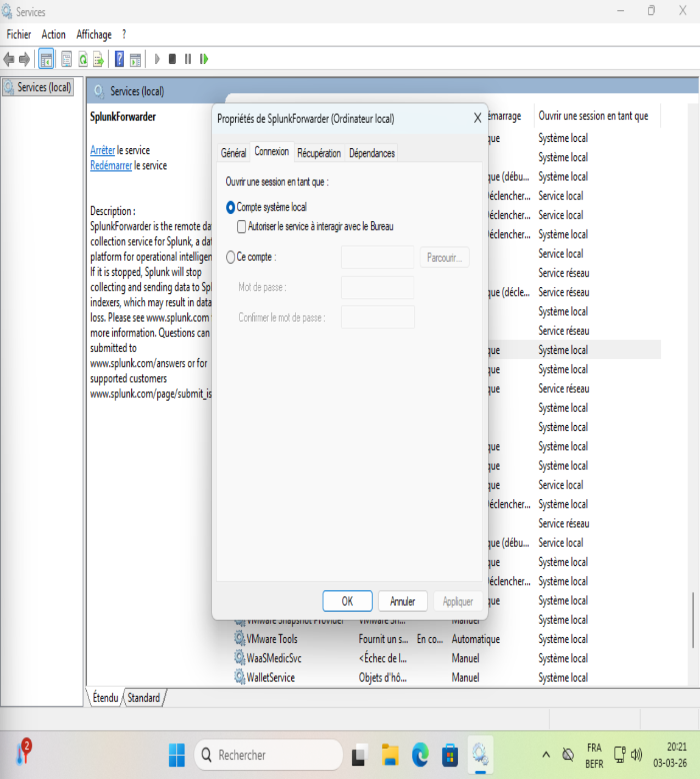Click the Start service play icon
This screenshot has height=779, width=700.
pos(157,59)
